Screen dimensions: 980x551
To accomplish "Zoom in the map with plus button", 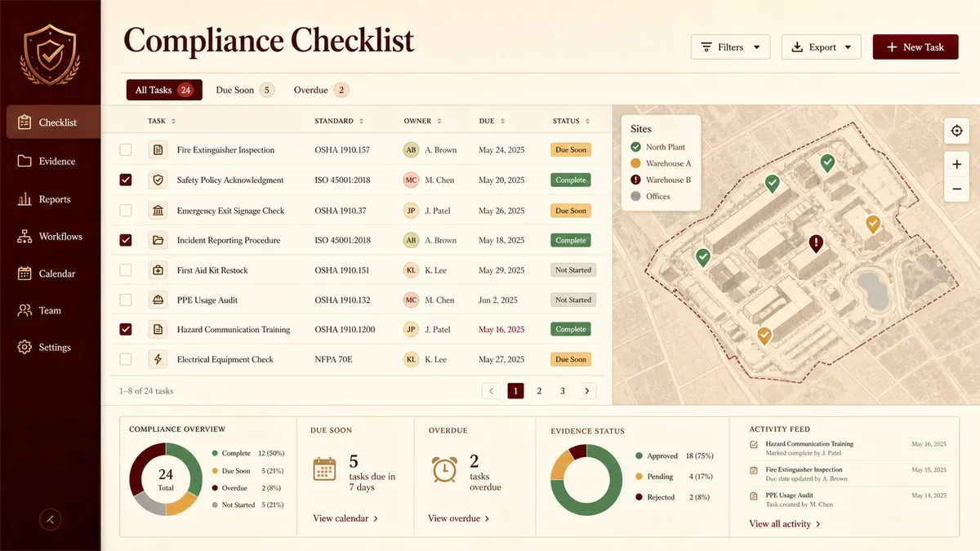I will pos(956,164).
